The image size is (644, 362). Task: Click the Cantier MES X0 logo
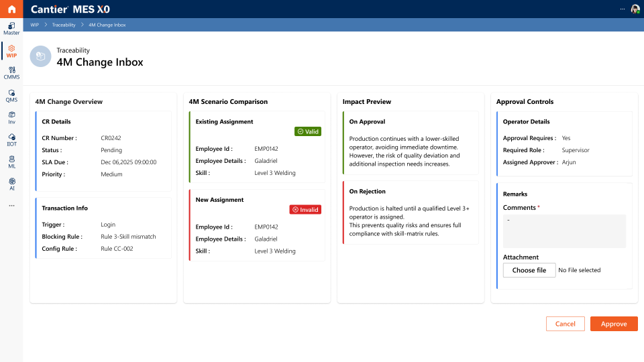[70, 9]
